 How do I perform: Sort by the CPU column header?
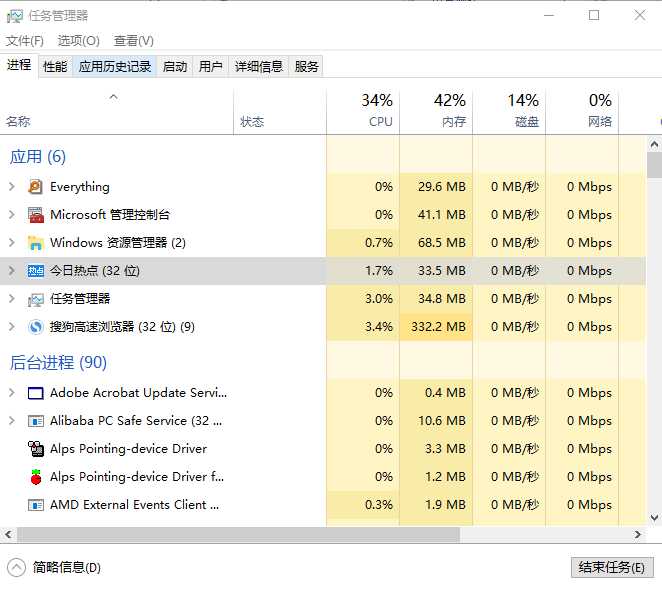(363, 111)
